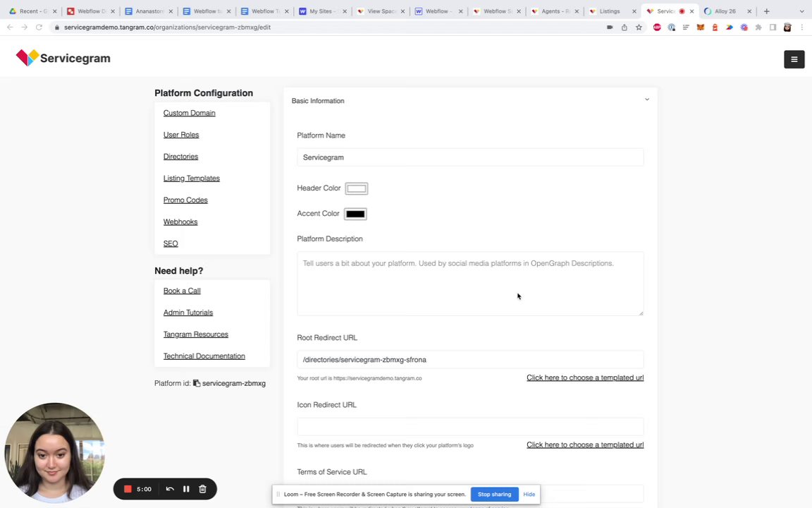Screen dimensions: 812x508
Task: Go to Directories
Action: point(180,157)
